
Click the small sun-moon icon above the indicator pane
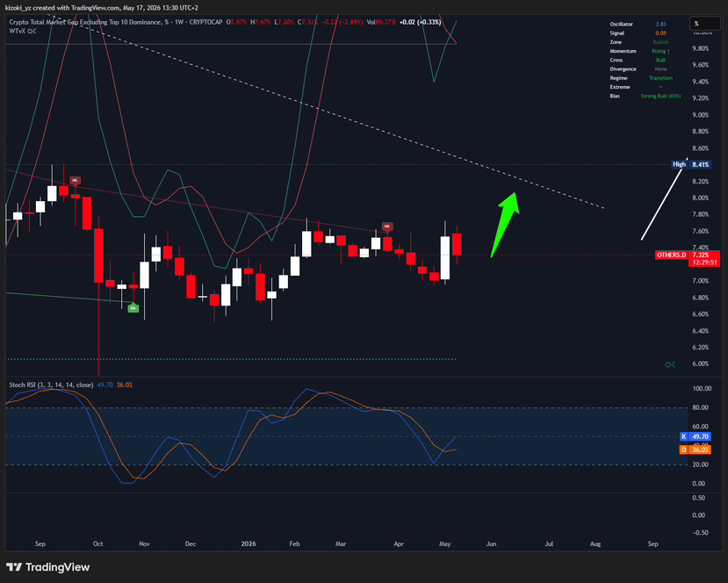pos(670,364)
